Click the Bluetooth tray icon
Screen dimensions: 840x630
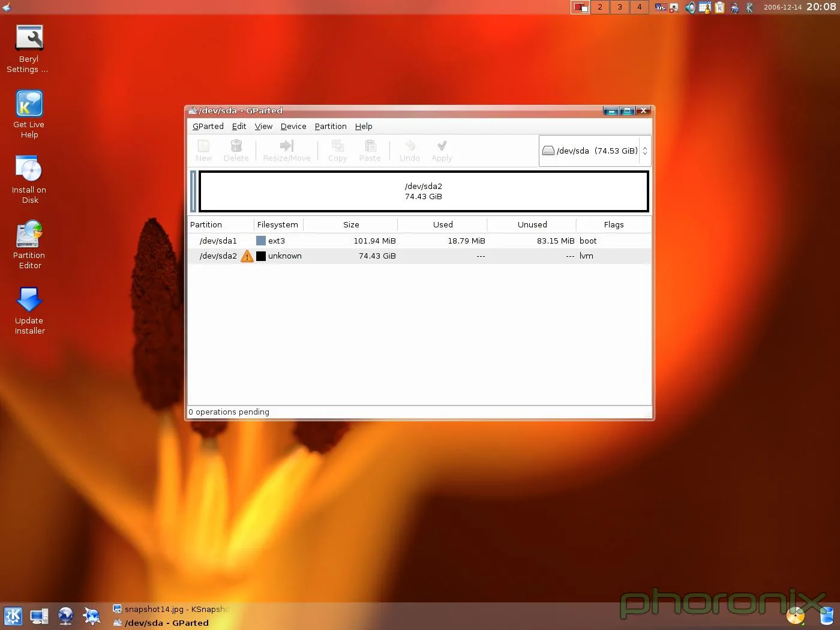click(x=749, y=8)
